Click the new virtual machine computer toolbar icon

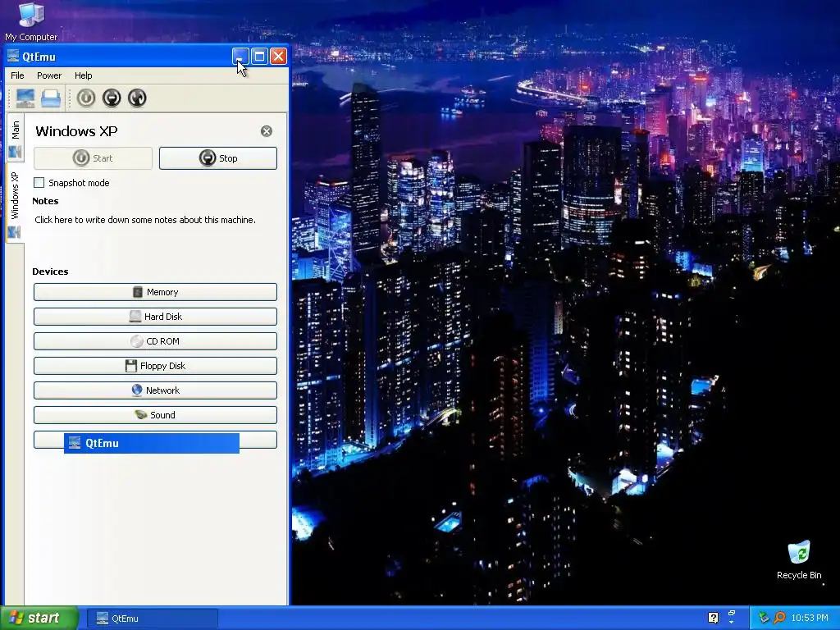(25, 98)
